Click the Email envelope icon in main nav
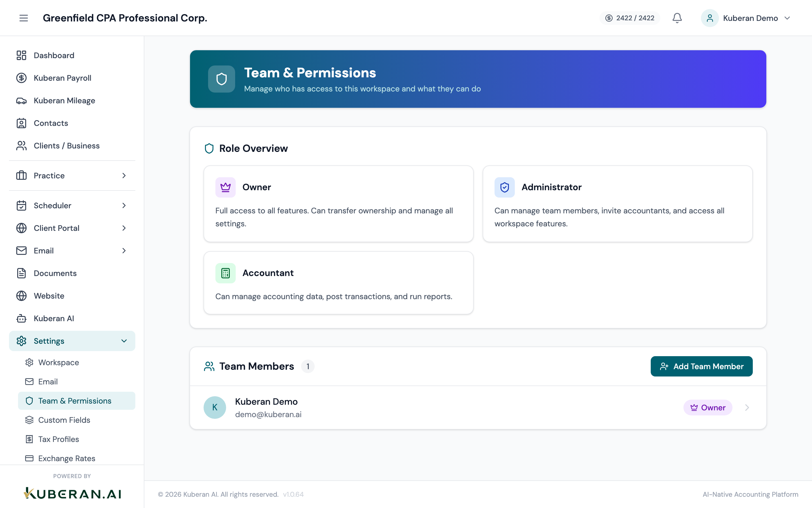 pos(21,250)
